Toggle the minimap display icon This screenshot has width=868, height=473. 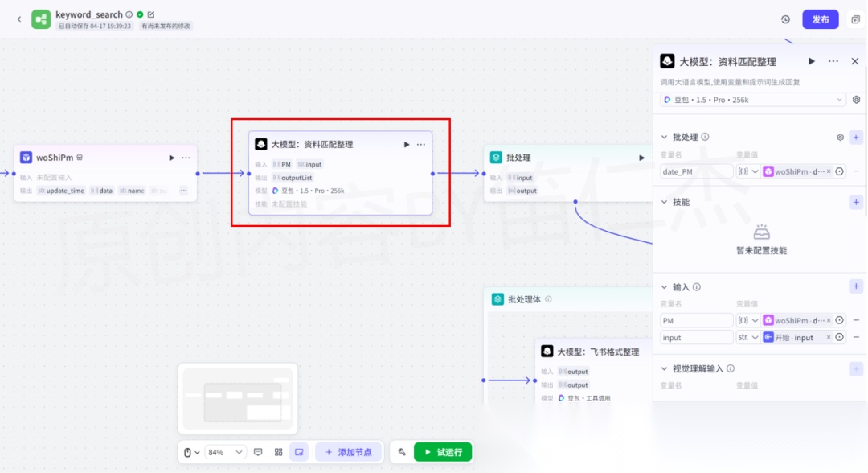point(299,453)
